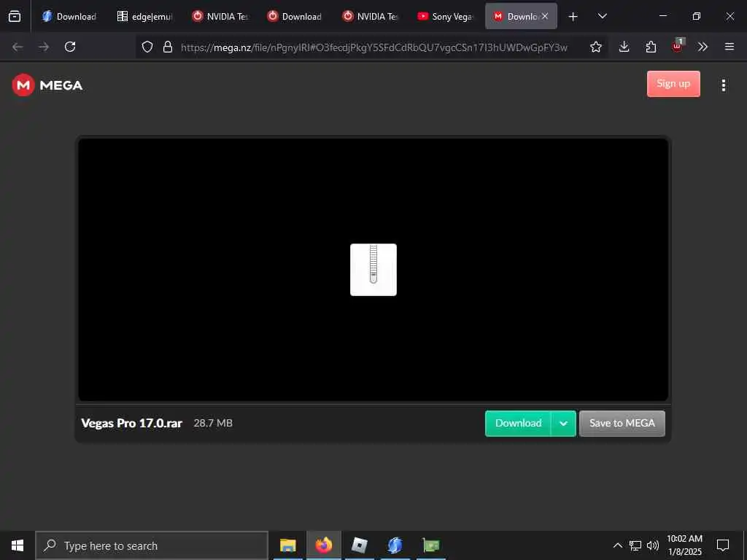The height and width of the screenshot is (560, 747).
Task: Reload the current page
Action: click(70, 47)
